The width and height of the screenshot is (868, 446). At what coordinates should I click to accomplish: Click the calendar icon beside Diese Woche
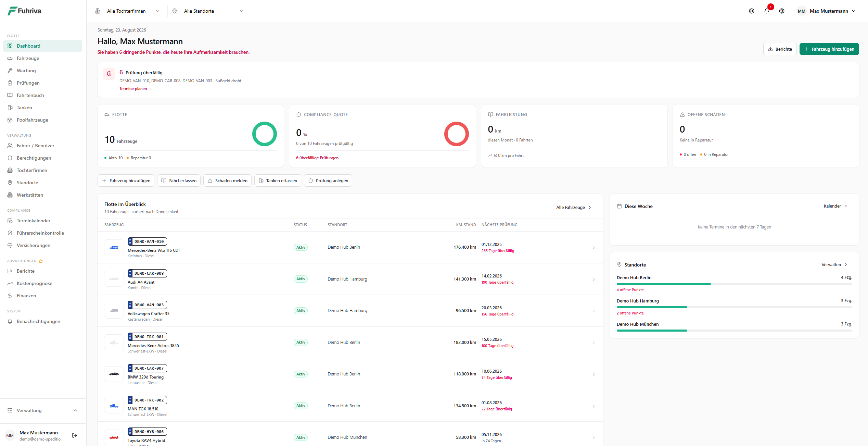pyautogui.click(x=619, y=206)
